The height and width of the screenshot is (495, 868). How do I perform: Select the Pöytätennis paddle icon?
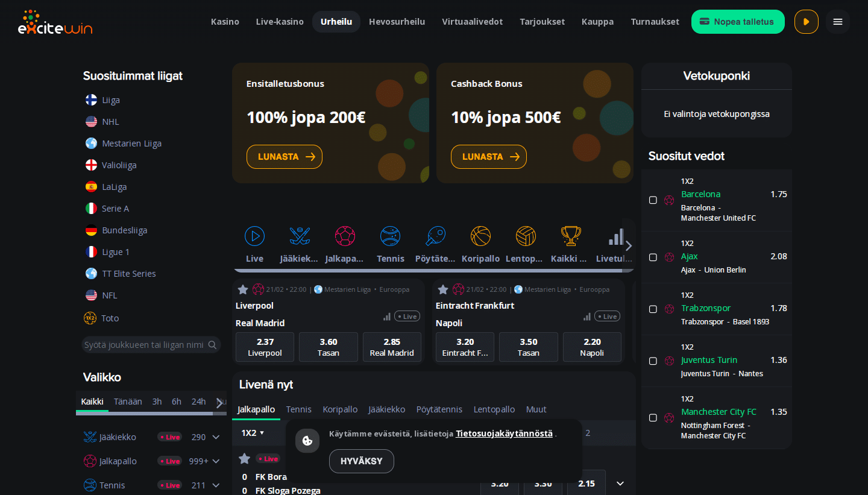pyautogui.click(x=435, y=236)
